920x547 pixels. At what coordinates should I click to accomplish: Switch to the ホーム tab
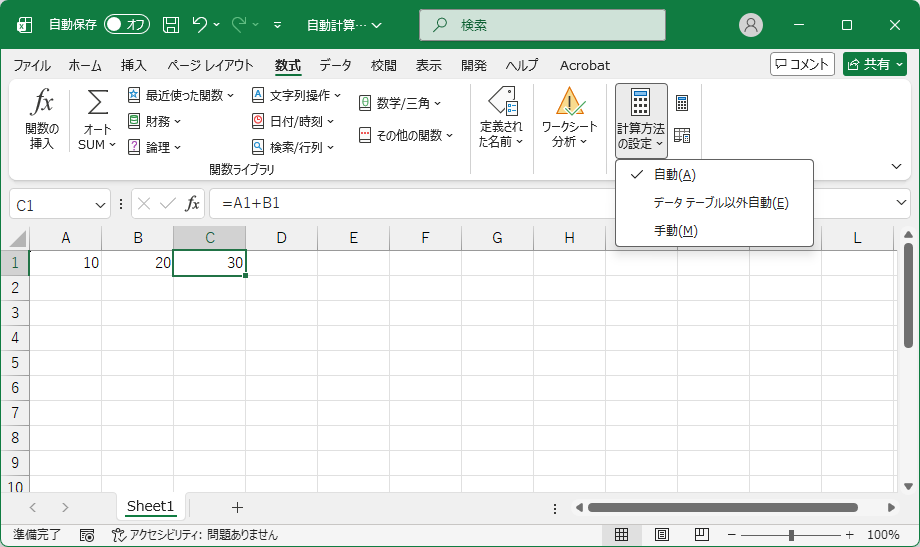tap(85, 65)
